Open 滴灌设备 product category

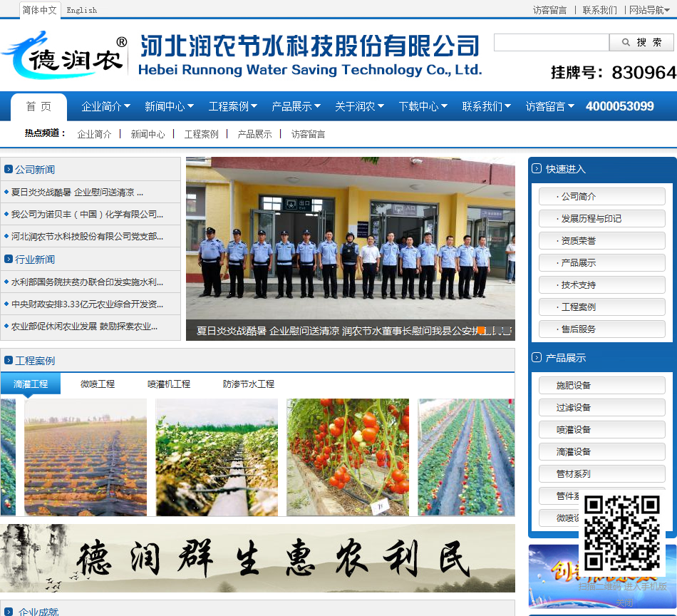point(602,451)
